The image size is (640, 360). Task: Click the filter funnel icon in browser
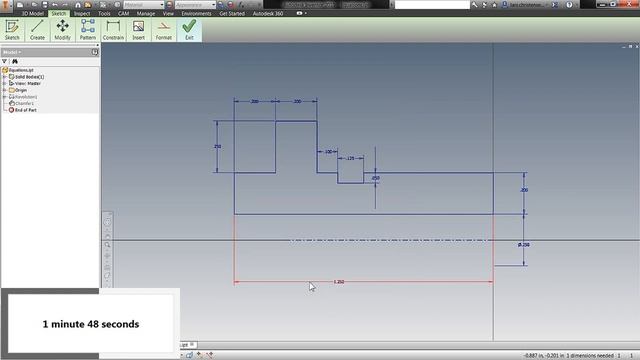[x=4, y=61]
